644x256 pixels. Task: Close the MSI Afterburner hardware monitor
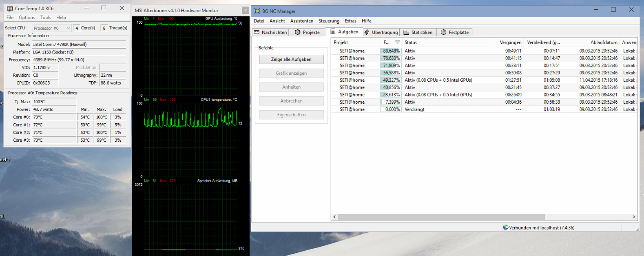point(245,11)
